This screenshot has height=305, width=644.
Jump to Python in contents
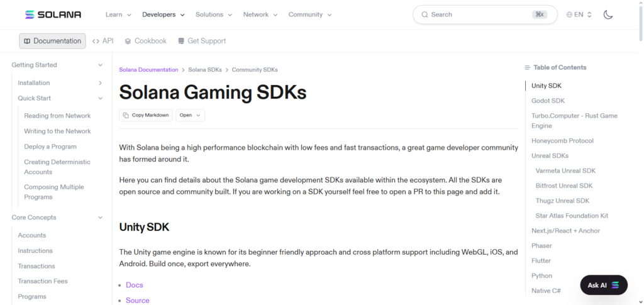[x=541, y=276]
